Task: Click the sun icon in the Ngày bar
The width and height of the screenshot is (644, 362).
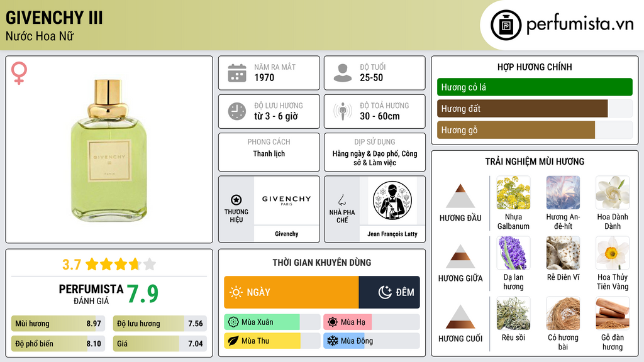Action: (236, 292)
